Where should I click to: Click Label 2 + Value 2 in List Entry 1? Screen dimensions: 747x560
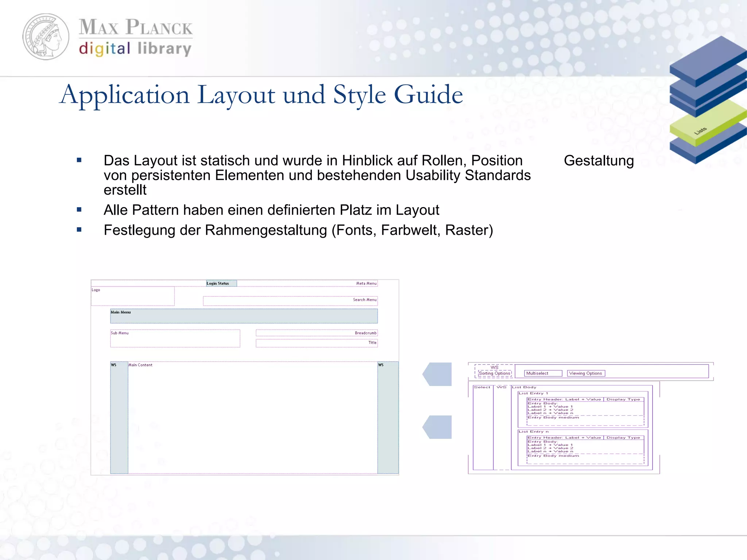[550, 410]
